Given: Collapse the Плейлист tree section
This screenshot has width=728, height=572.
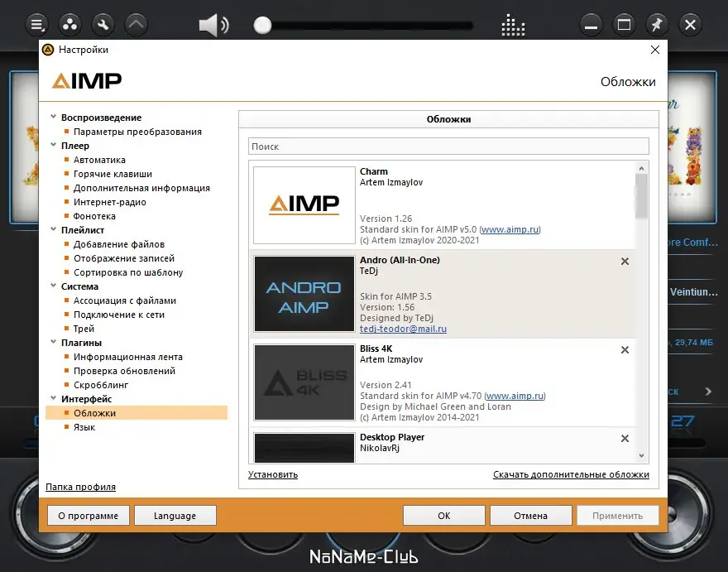Looking at the screenshot, I should 54,229.
